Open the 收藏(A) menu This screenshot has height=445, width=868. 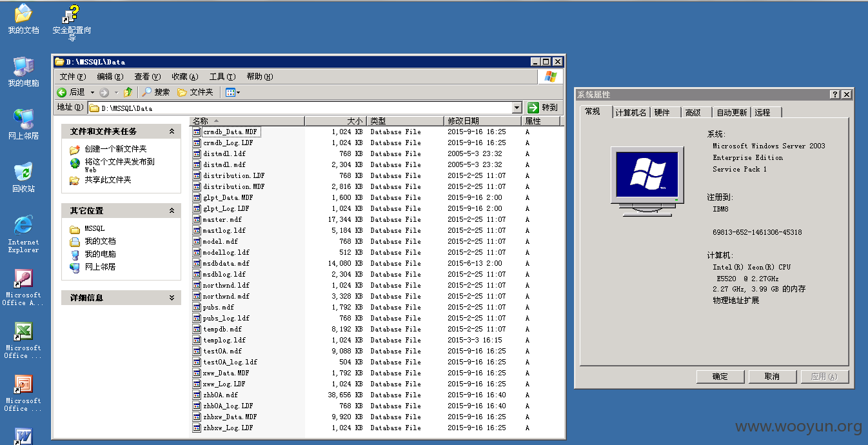pos(184,77)
